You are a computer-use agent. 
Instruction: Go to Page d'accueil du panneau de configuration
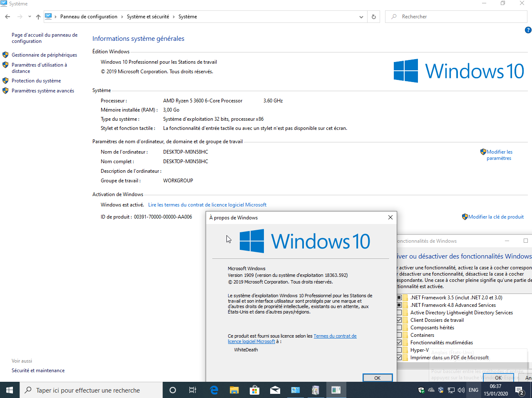point(45,38)
